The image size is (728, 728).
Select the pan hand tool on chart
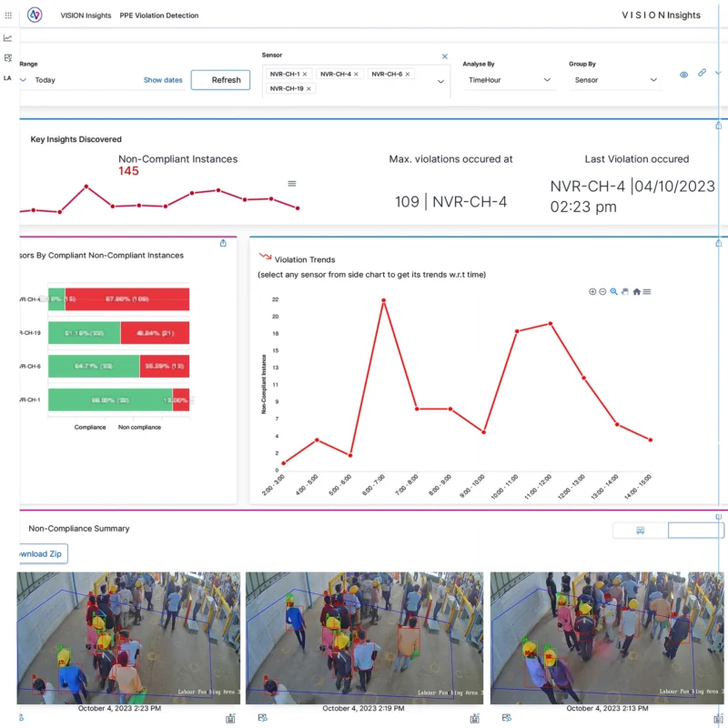tap(625, 291)
